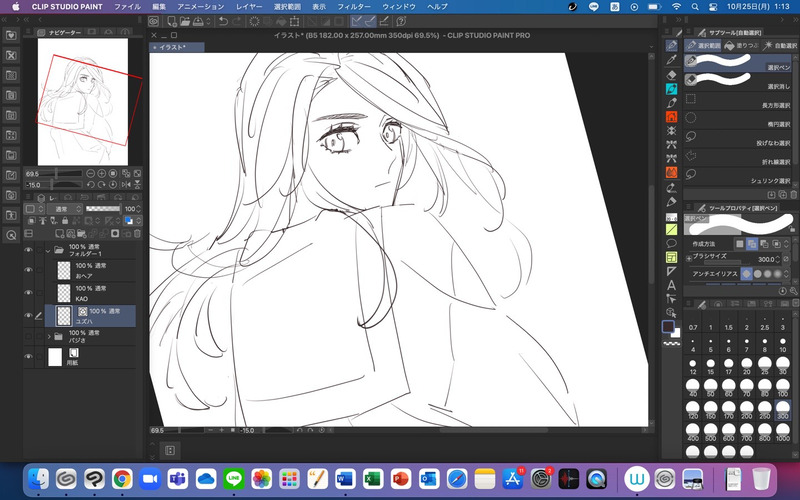The height and width of the screenshot is (500, 800).
Task: Hide the KAO layer with eye icon
Action: coord(28,292)
